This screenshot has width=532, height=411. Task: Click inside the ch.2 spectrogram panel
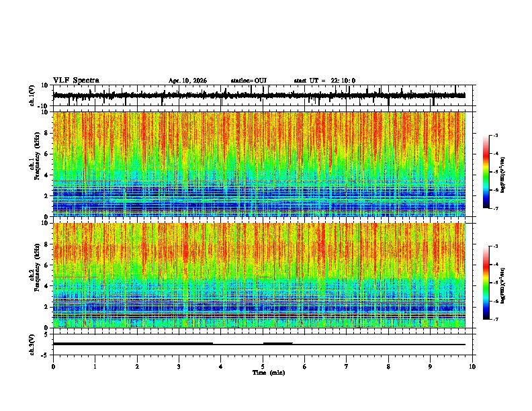tap(259, 275)
